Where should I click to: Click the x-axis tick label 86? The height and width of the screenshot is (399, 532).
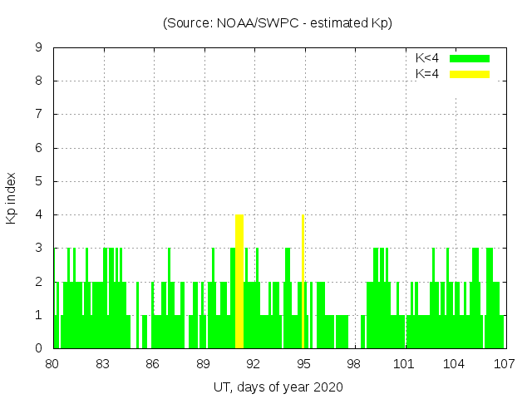[x=153, y=363]
